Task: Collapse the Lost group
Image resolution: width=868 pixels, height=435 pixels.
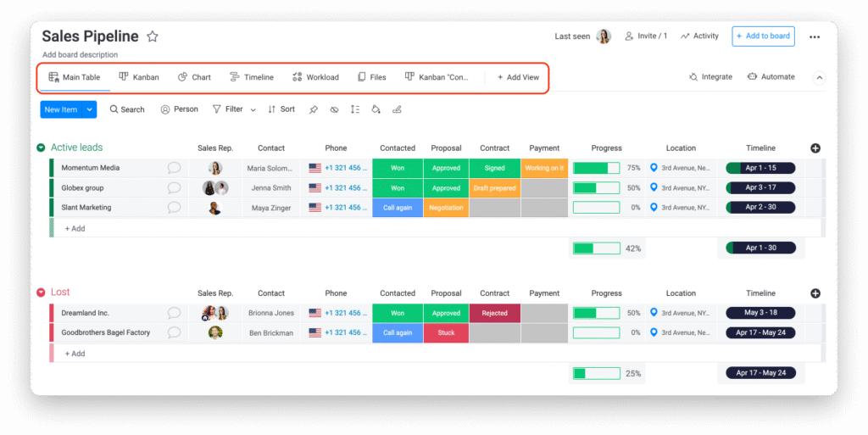Action: tap(41, 293)
